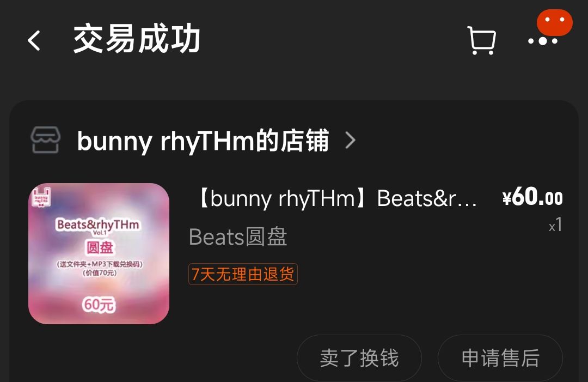Tap the Beats&rhyTHm Vol.1 text on image
The image size is (588, 382).
pyautogui.click(x=98, y=227)
